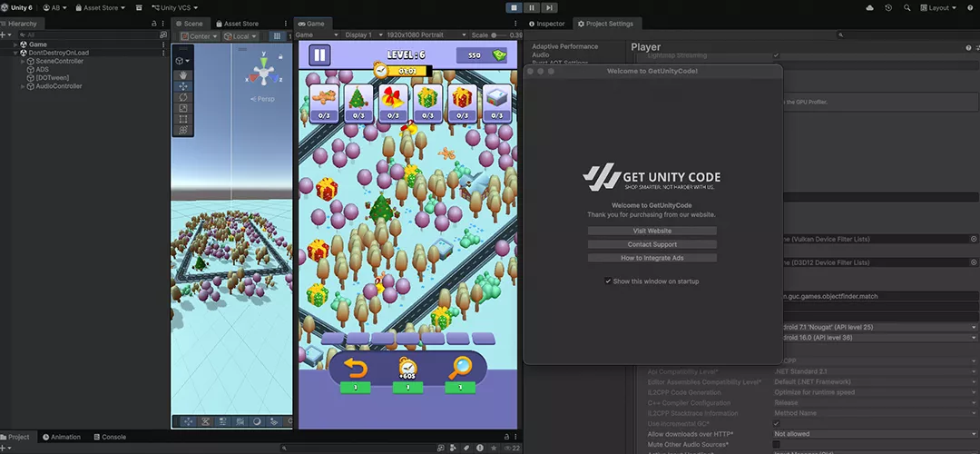Select the Move tool in Scene overlay
This screenshot has width=980, height=454.
(x=183, y=86)
